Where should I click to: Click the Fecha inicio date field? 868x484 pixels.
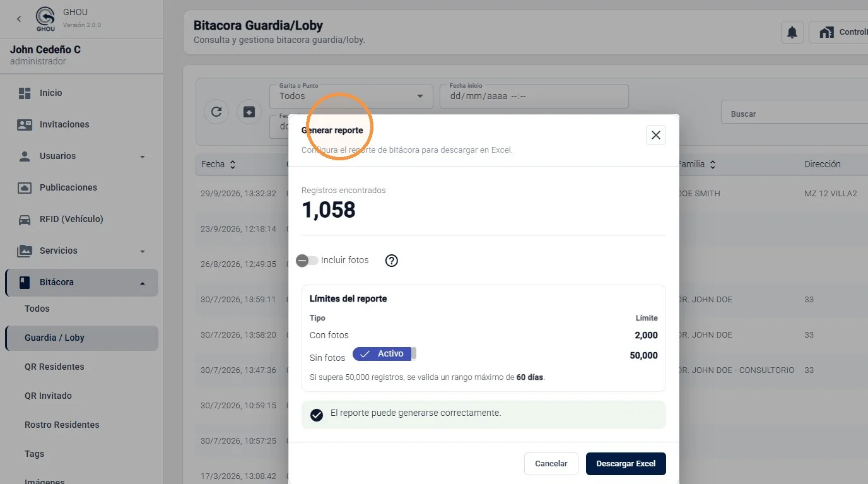pos(534,97)
